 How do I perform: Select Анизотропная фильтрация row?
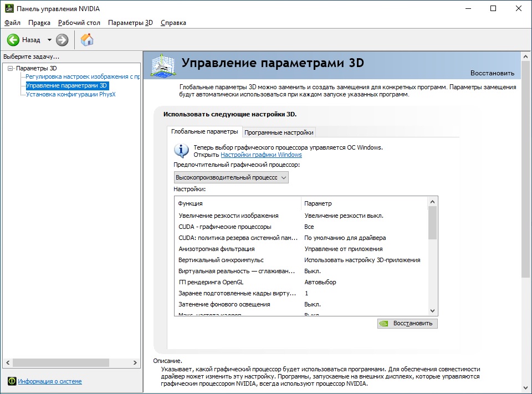pyautogui.click(x=301, y=249)
